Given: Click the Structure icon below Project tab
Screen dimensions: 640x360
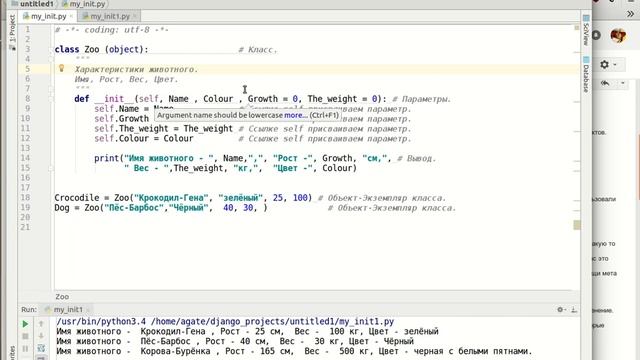Looking at the screenshot, I should pyautogui.click(x=12, y=48).
